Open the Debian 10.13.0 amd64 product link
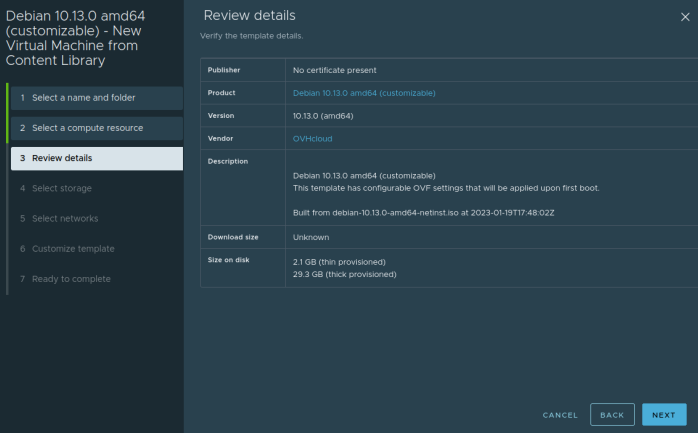Screen dimensions: 698x433 364,93
